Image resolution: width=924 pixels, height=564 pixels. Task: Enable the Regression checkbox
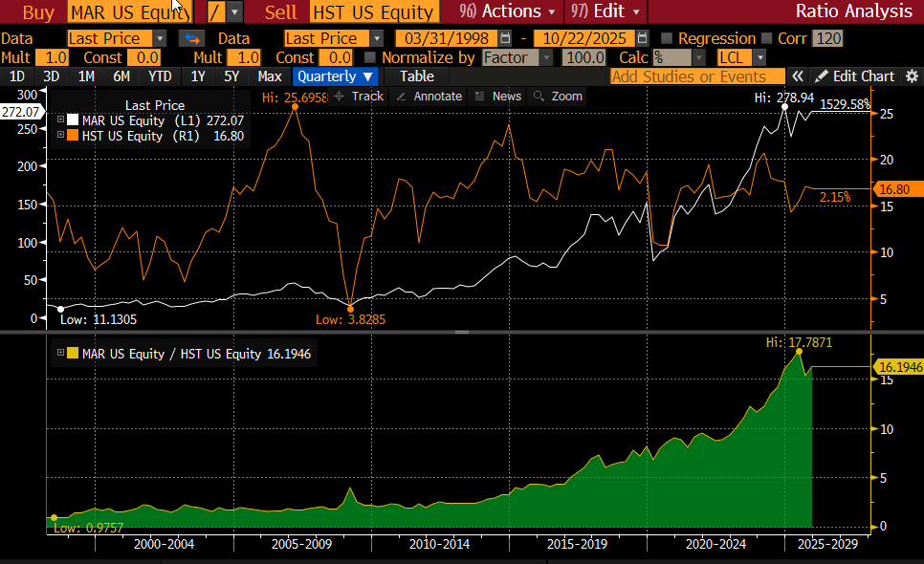(x=668, y=38)
